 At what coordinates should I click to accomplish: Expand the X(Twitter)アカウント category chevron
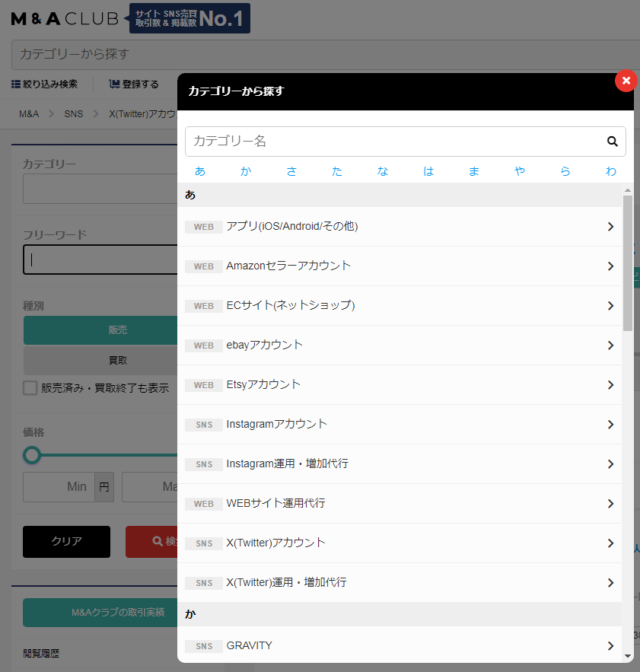[x=610, y=543]
